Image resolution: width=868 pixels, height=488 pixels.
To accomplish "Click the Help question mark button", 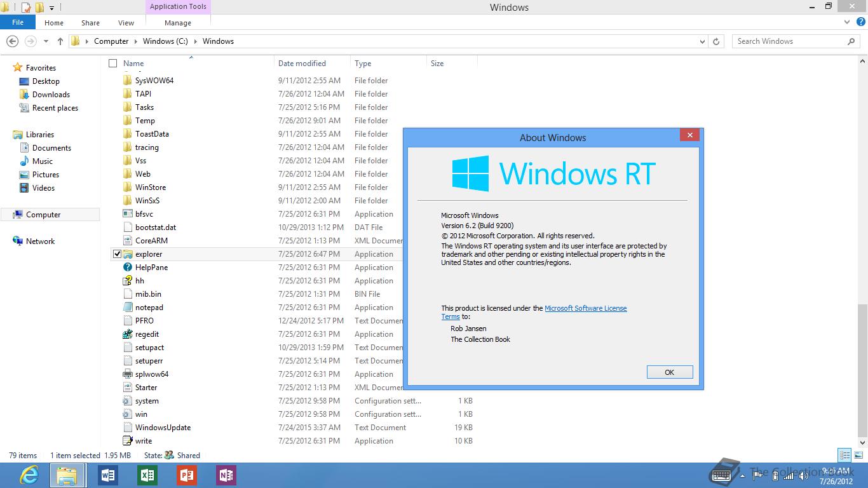I will click(x=860, y=22).
